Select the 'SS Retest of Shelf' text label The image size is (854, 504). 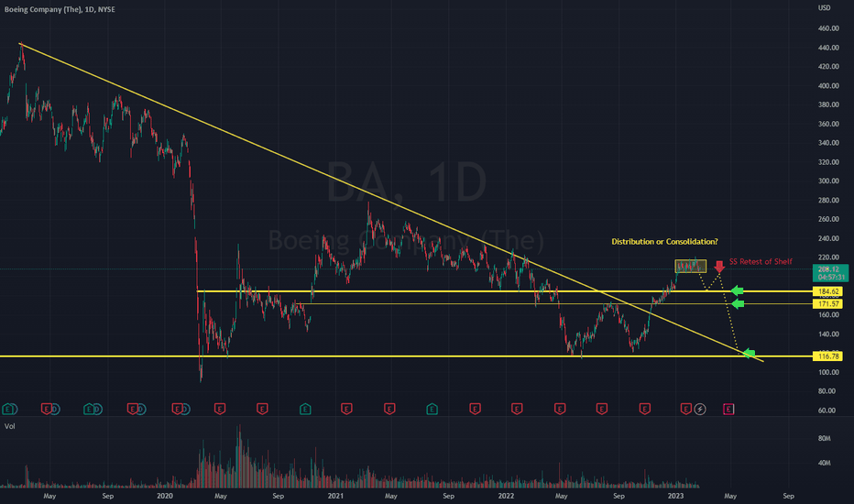[x=761, y=261]
